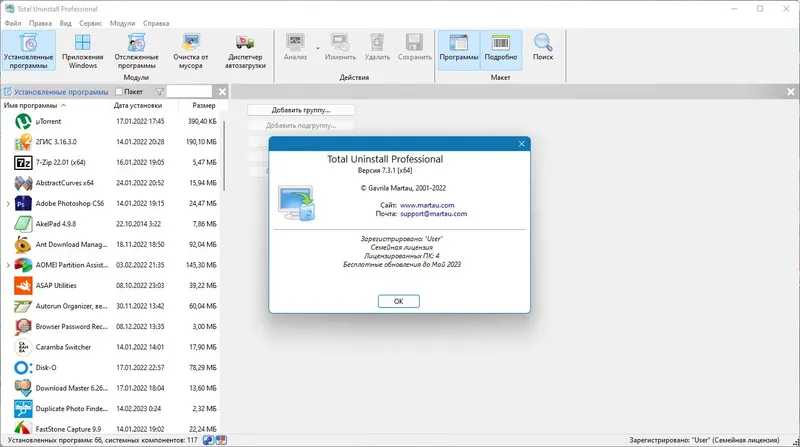
Task: Open the Справка menu
Action: [x=156, y=23]
